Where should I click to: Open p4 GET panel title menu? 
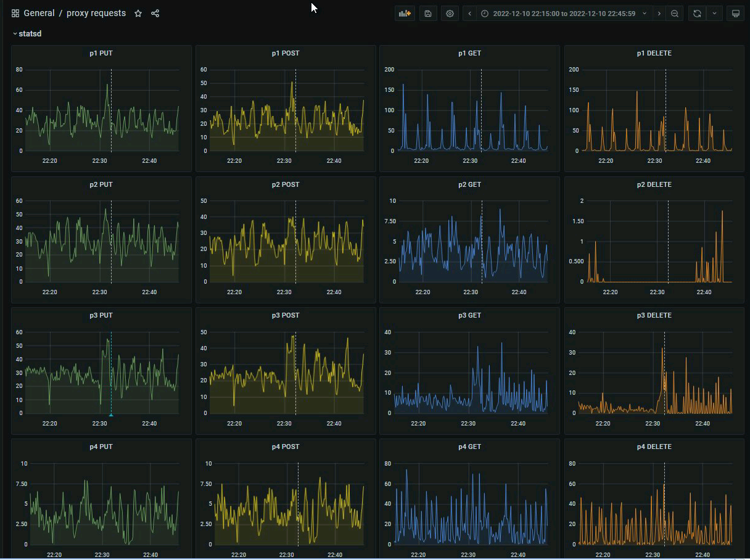469,447
